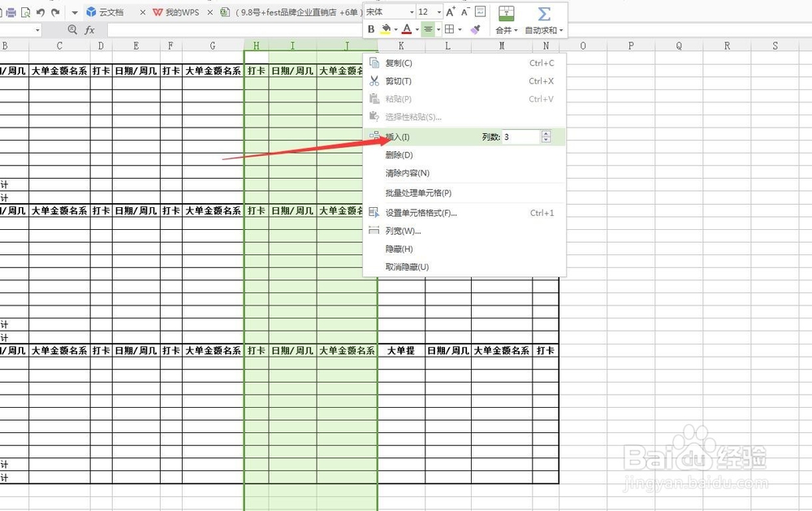Choose 复制(C) from context menu

464,63
